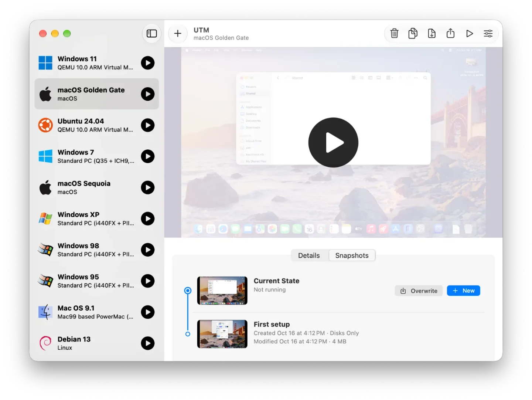Screen dimensions: 532x400
Task: Start the Windows 95 VM play button
Action: pos(148,281)
